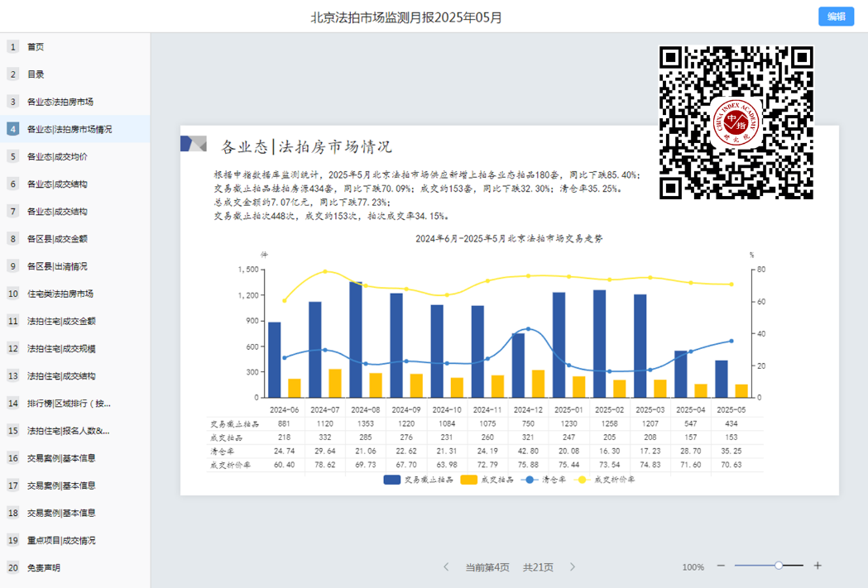Viewport: 868px width, 588px height.
Task: Toggle 成交折价率 legend series
Action: (x=605, y=480)
